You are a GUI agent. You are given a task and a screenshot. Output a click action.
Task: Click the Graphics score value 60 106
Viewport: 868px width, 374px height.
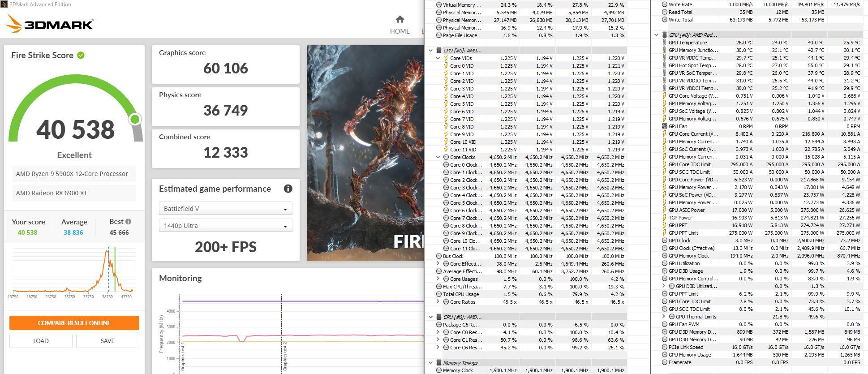[x=226, y=68]
